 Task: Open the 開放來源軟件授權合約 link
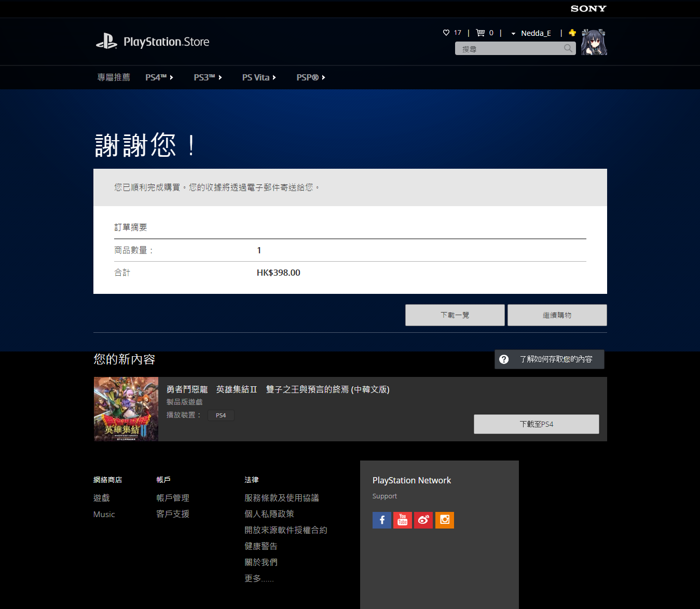tap(286, 530)
